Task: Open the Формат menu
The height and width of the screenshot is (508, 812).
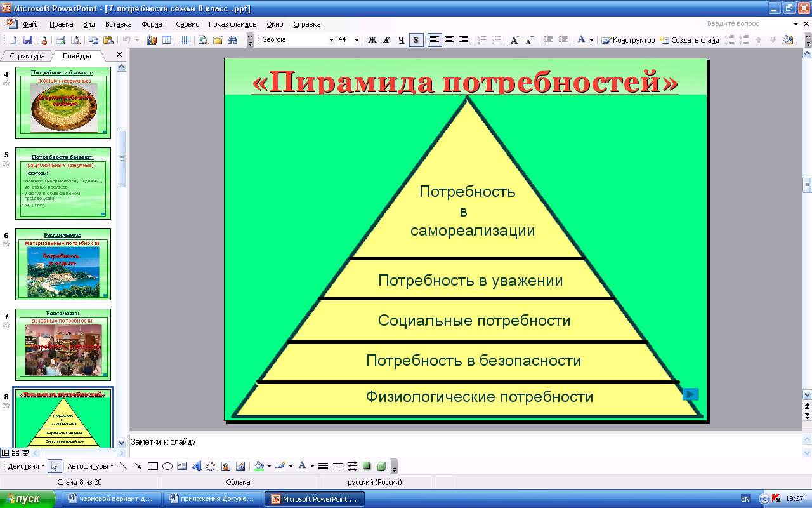Action: [154, 24]
